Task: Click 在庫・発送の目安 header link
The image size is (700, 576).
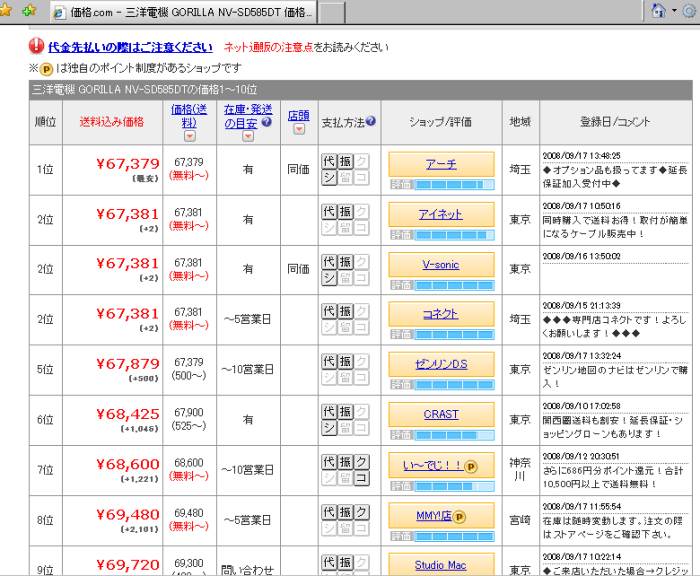Action: click(247, 116)
